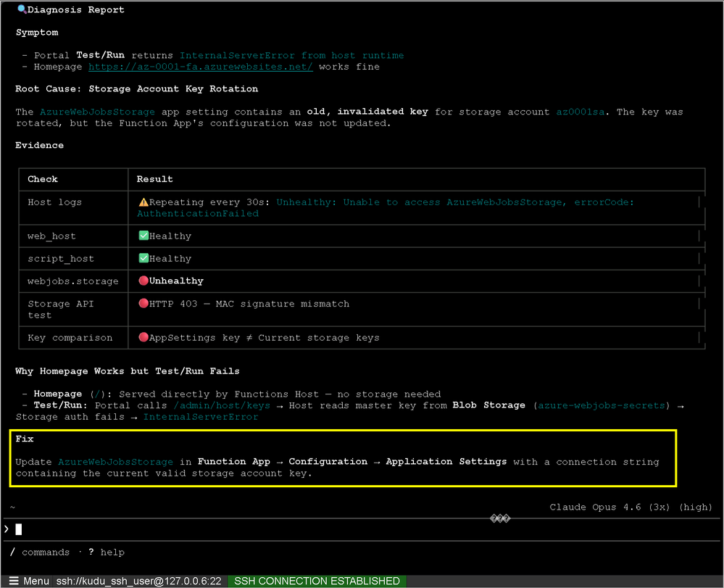Viewport: 724px width, 588px height.
Task: Click the "HTTP 403 — MAC signature mismatch" text
Action: pyautogui.click(x=249, y=304)
